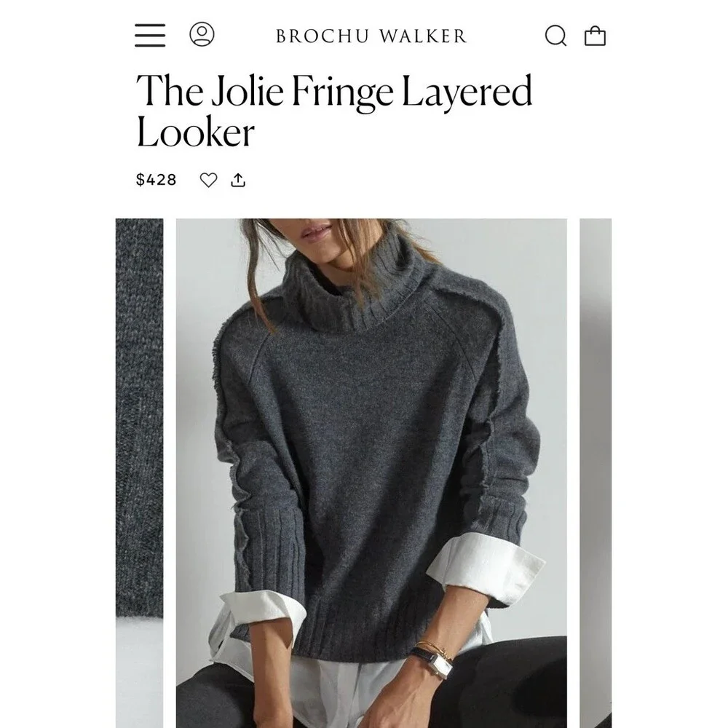Click the search magnifier icon
Viewport: 728px width, 728px height.
click(x=555, y=36)
